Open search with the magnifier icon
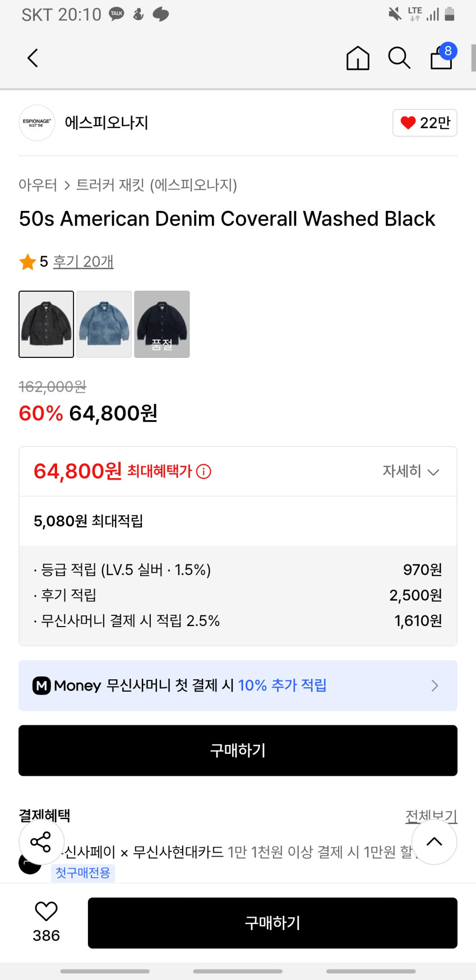 [x=399, y=58]
